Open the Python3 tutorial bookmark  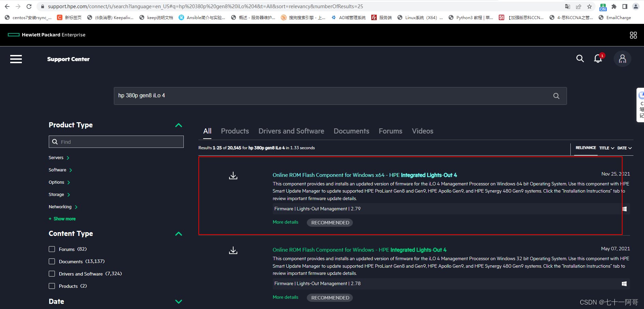click(x=470, y=17)
